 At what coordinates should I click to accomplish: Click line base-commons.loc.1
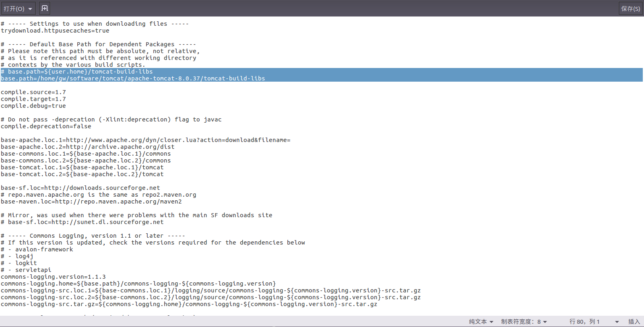pos(86,154)
